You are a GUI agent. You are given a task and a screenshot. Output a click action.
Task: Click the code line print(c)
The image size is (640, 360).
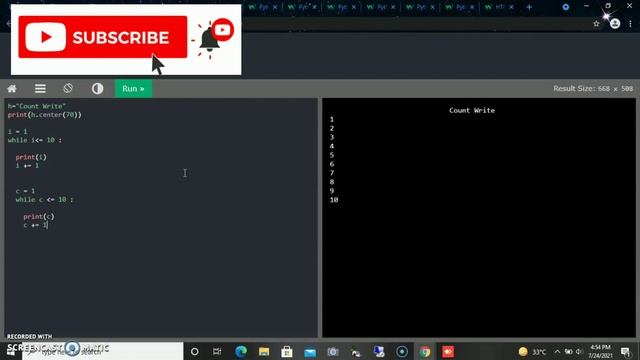pyautogui.click(x=39, y=217)
